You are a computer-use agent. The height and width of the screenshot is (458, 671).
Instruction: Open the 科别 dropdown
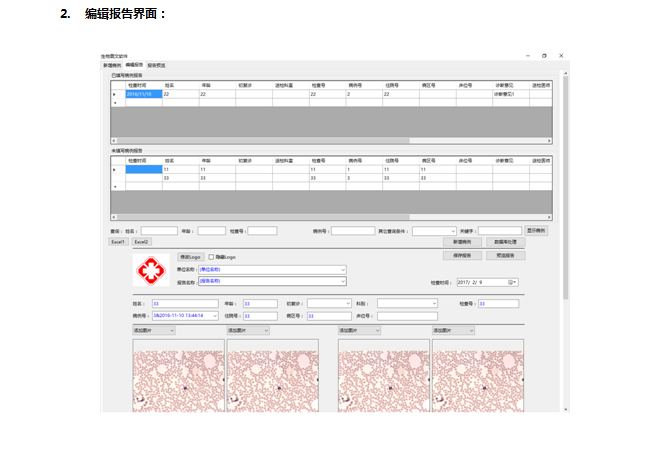click(x=434, y=303)
